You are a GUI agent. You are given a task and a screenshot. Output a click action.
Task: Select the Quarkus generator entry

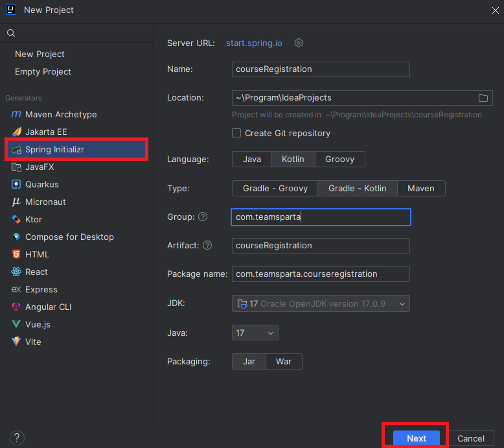[x=76, y=184]
